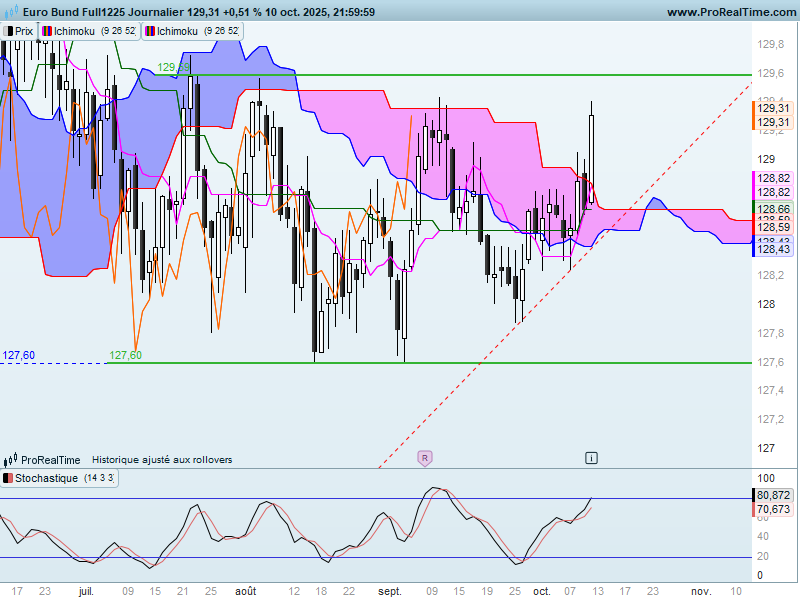The image size is (800, 600).
Task: Select the blue 128,43 price tag
Action: pyautogui.click(x=772, y=249)
